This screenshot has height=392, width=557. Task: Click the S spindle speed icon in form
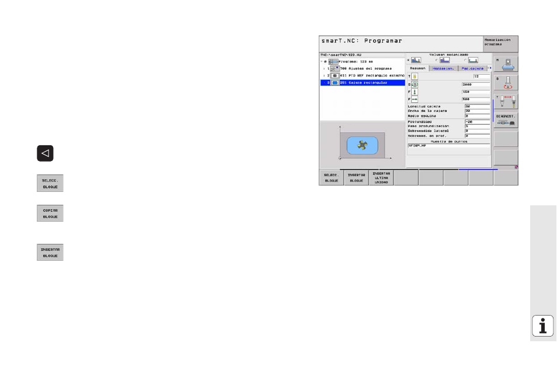pyautogui.click(x=415, y=85)
